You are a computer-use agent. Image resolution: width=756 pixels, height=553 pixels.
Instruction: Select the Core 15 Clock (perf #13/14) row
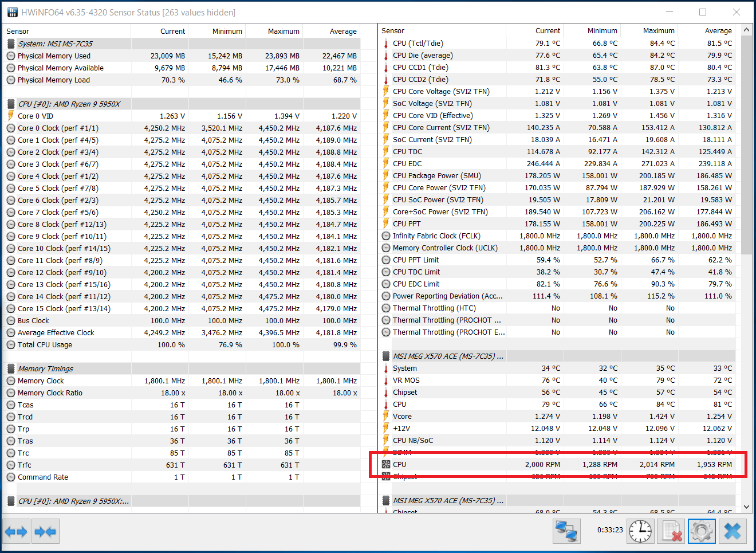coord(182,308)
